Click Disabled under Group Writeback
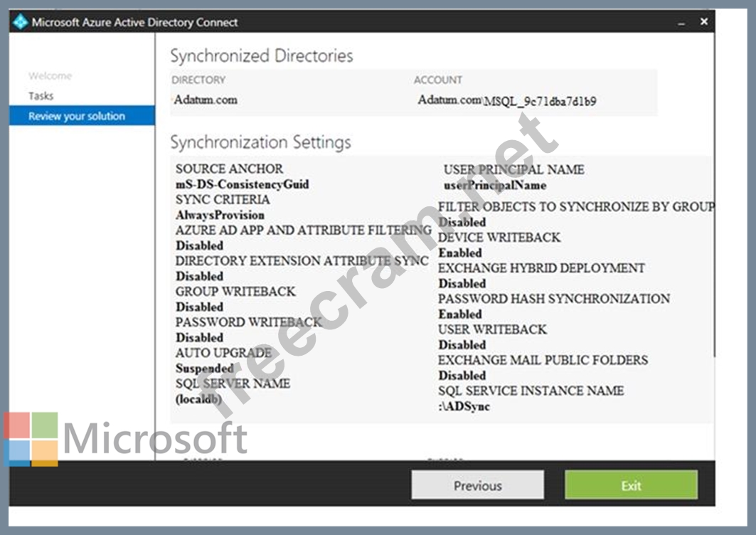This screenshot has width=756, height=535. [199, 307]
